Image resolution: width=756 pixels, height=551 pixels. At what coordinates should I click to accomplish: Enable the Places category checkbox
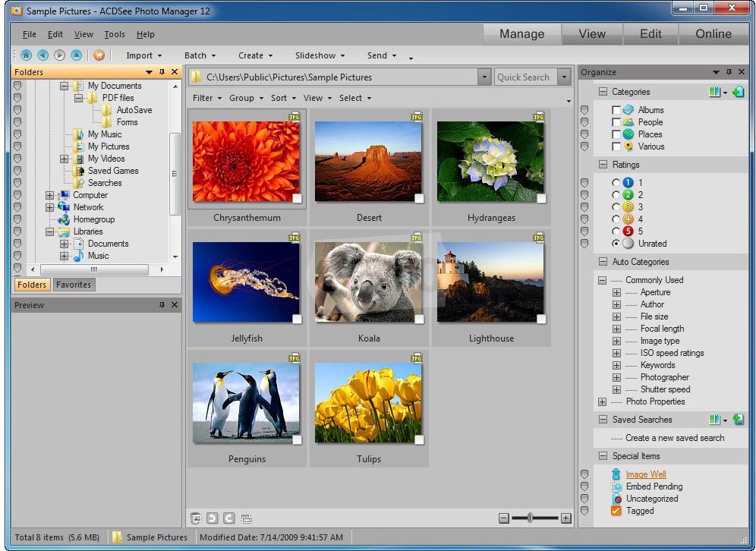(x=616, y=134)
